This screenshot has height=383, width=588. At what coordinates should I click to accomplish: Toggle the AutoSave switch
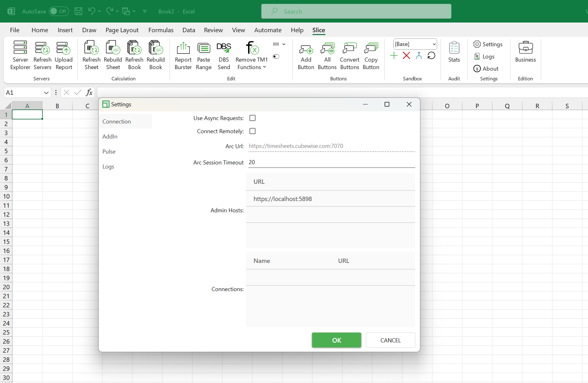click(x=58, y=12)
